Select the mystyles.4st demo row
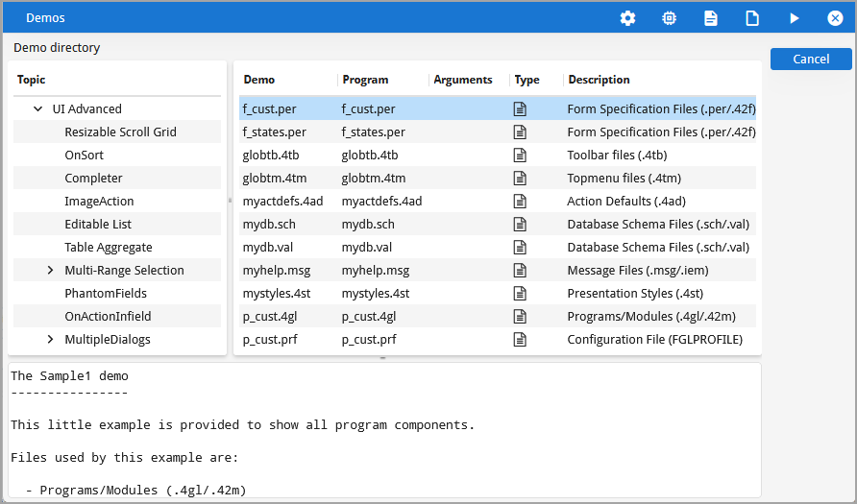This screenshot has height=504, width=857. (275, 293)
